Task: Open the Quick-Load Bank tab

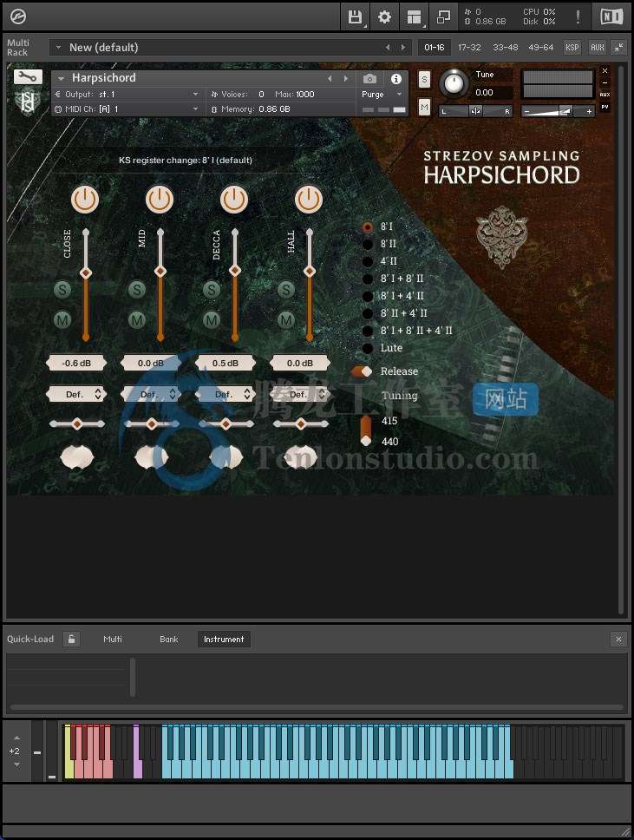Action: [x=168, y=639]
